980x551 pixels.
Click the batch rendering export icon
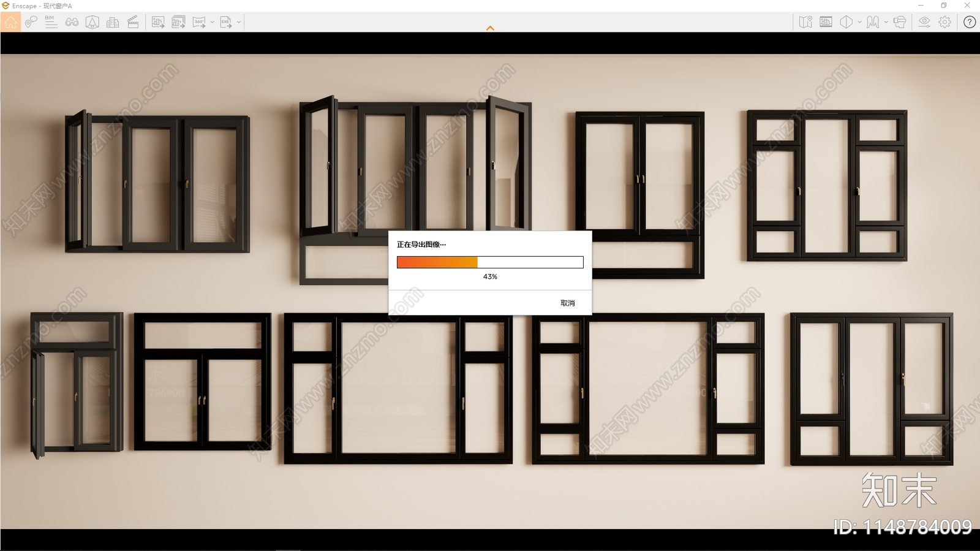178,22
